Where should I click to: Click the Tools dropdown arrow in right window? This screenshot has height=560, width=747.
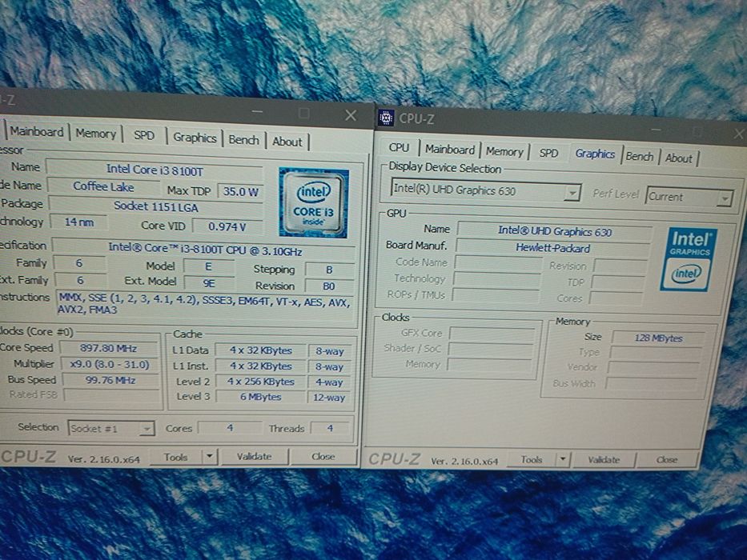563,460
